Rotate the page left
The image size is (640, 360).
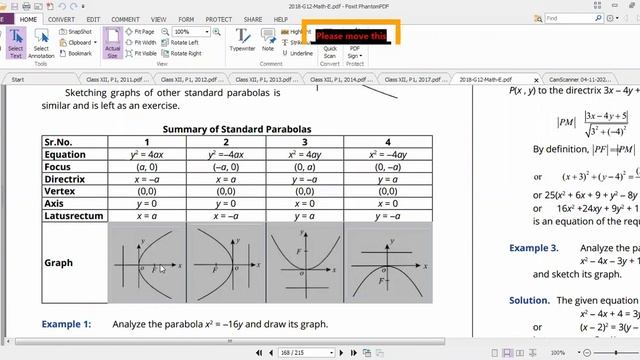180,42
